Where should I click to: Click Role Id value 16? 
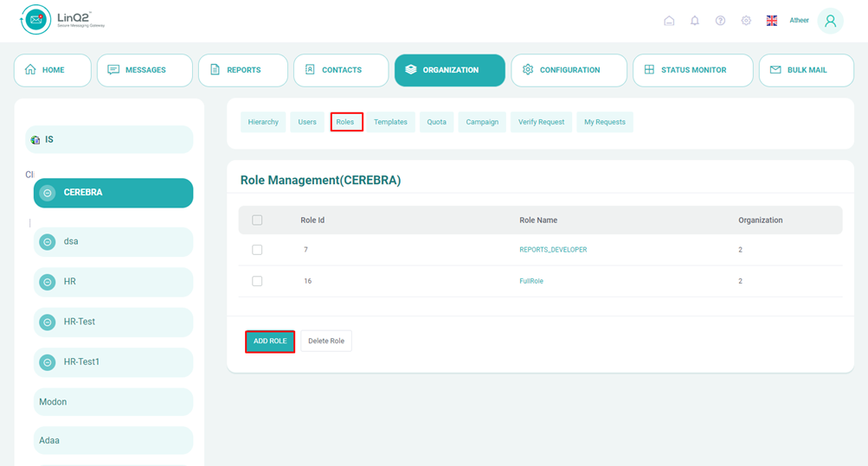point(307,281)
